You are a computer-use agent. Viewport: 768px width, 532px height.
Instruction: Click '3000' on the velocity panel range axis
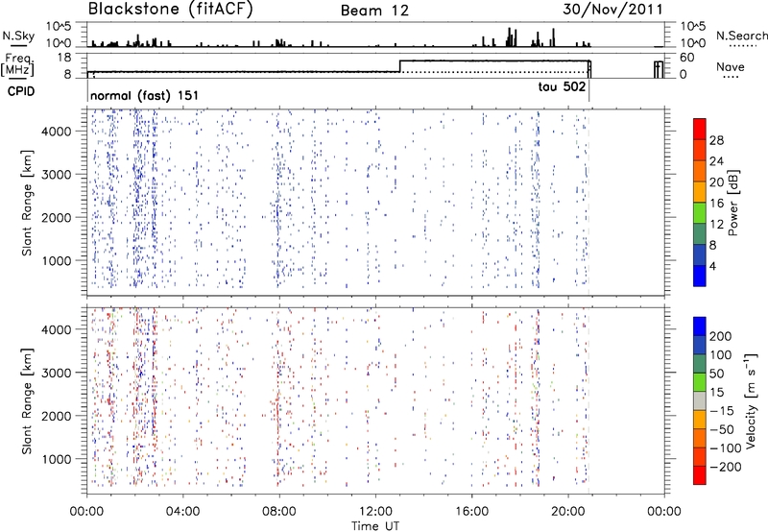point(56,373)
